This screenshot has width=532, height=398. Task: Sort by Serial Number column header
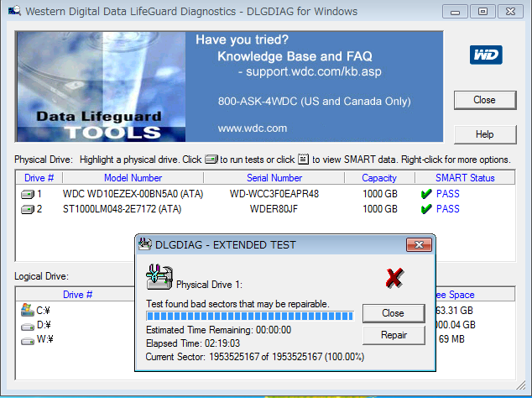pyautogui.click(x=274, y=178)
